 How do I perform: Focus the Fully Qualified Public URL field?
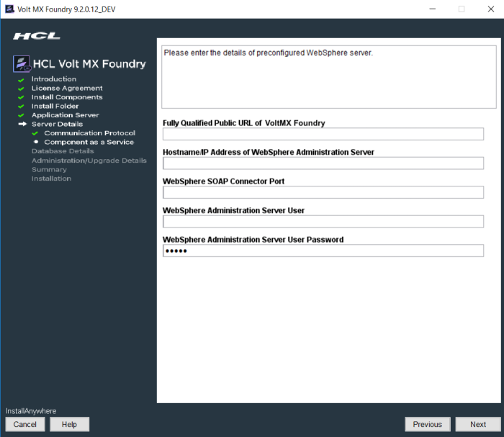point(323,134)
